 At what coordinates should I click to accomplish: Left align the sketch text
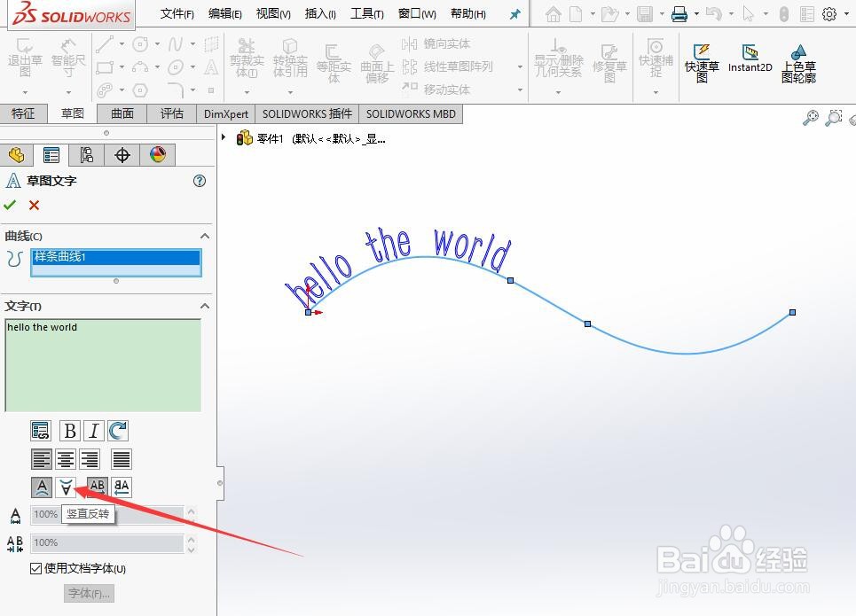pyautogui.click(x=42, y=459)
